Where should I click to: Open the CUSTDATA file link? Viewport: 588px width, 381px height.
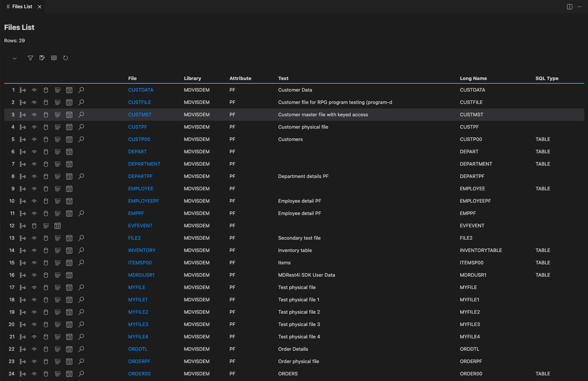[141, 90]
